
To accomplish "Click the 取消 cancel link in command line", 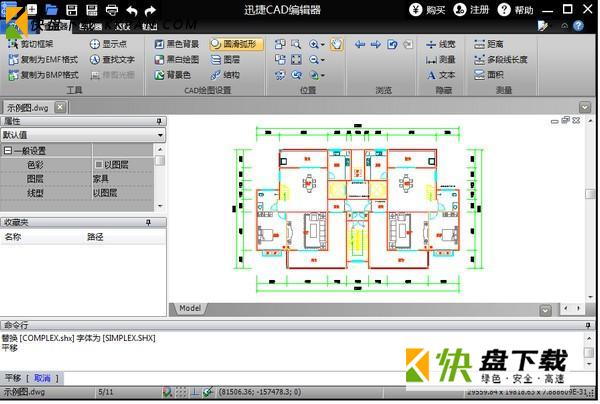I will coord(42,378).
